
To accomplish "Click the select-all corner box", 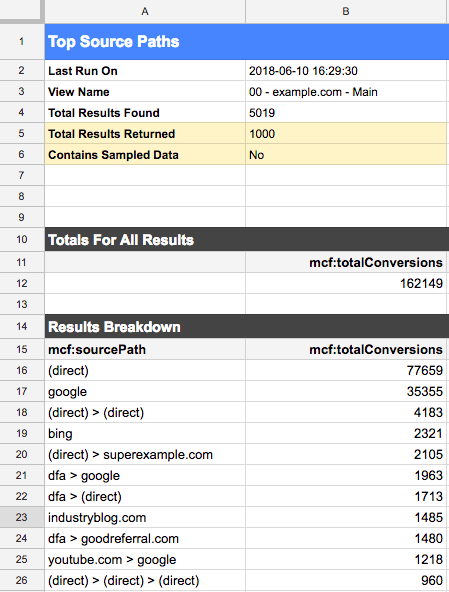I will coord(22,11).
